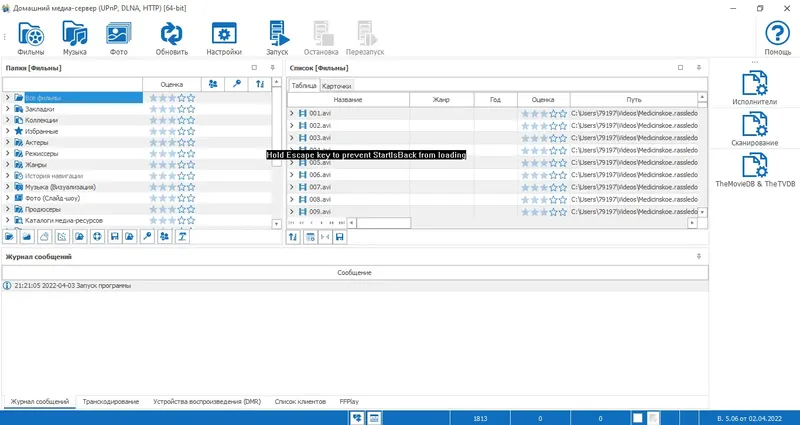Toggle the pin on the Журнал сообщений panel

pyautogui.click(x=698, y=257)
